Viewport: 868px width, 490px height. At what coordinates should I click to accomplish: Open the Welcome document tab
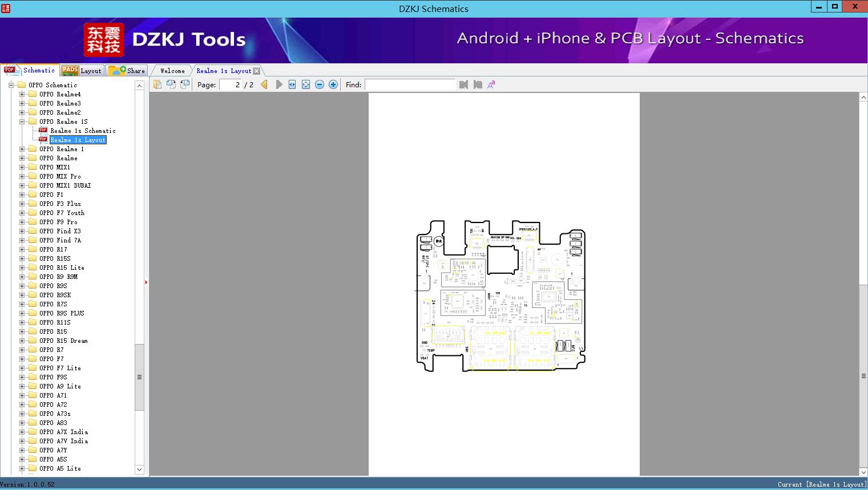tap(172, 71)
